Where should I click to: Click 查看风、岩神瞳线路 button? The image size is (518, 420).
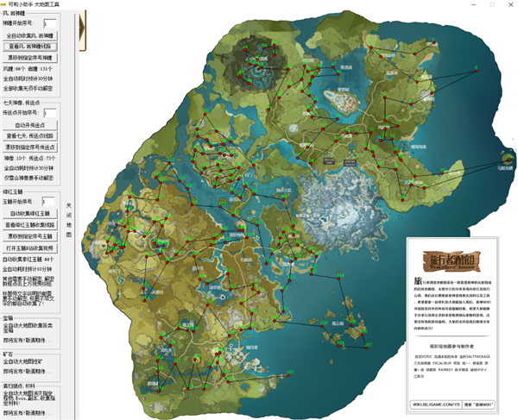30,47
